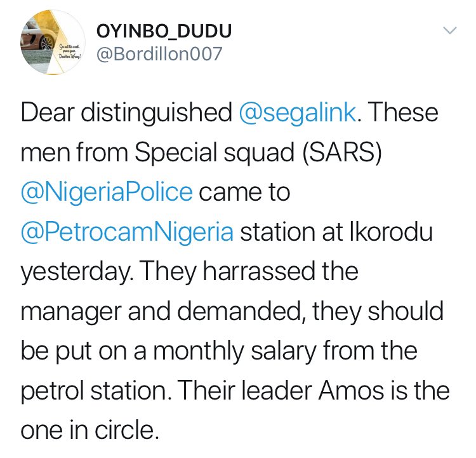Screen dimensions: 476x458
Task: Click the @Bordillon007 handle
Action: (x=159, y=54)
